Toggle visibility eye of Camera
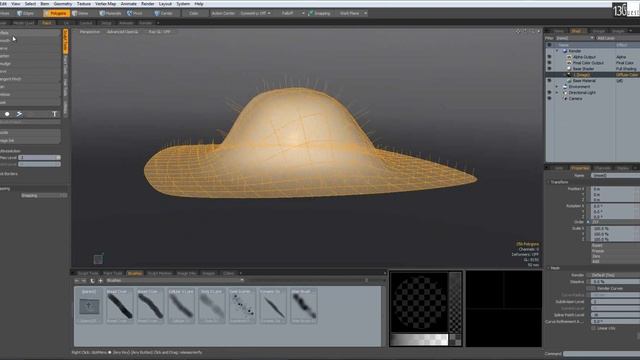The height and width of the screenshot is (360, 640). point(549,98)
